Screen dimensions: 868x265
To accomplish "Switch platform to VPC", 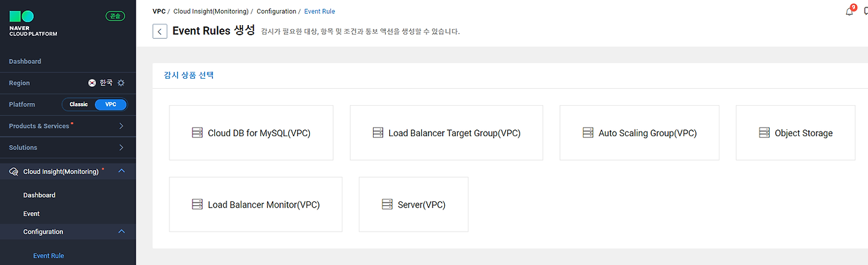I will coord(111,104).
